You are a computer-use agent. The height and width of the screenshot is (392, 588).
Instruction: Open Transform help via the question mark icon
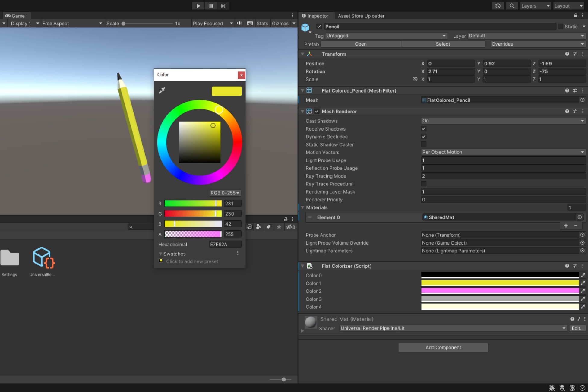(567, 54)
